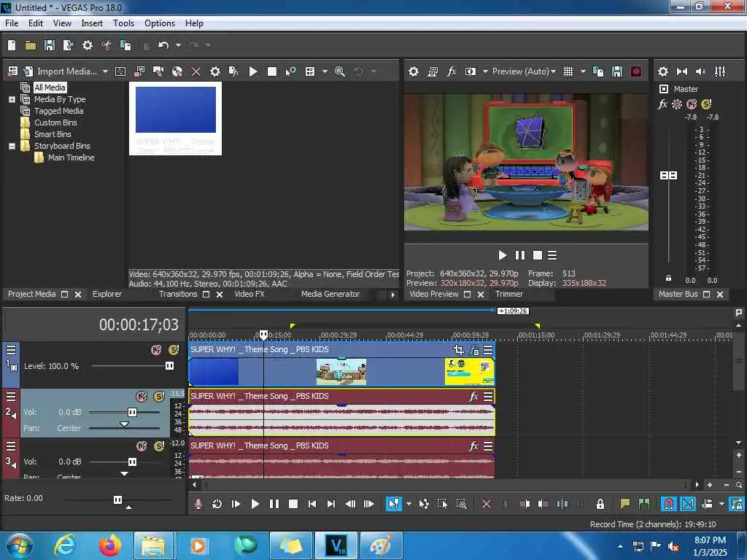Select All Media in the tree
This screenshot has height=560, width=747.
tap(50, 87)
